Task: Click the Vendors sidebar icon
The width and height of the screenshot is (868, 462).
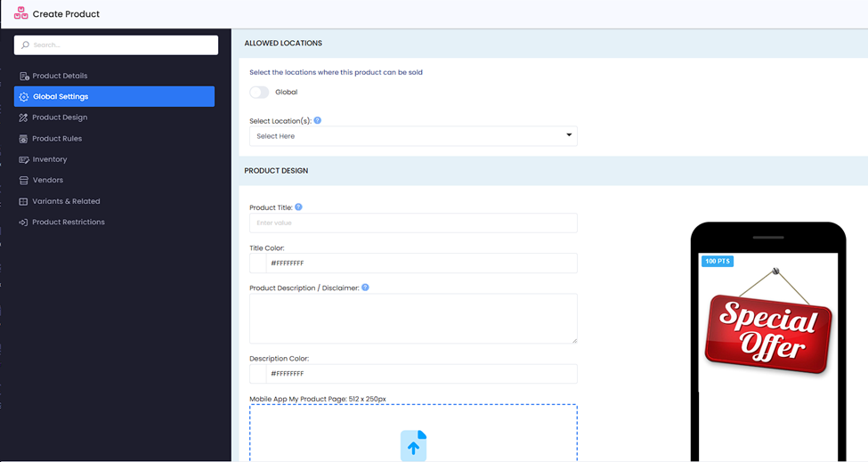Action: (23, 181)
